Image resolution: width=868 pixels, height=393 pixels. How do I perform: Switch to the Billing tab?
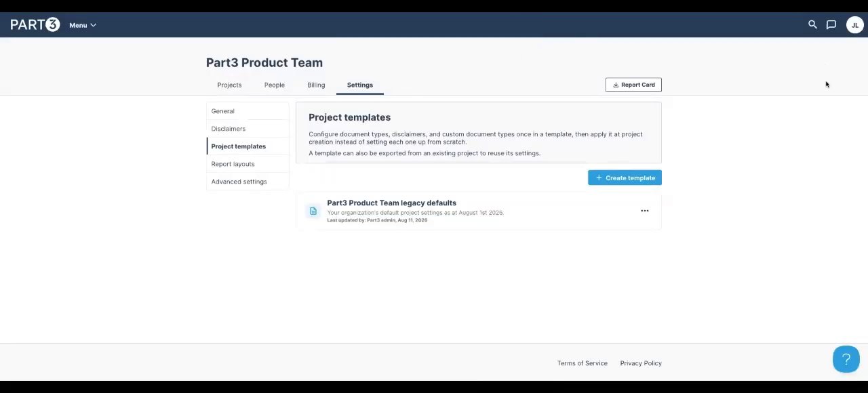(x=316, y=85)
